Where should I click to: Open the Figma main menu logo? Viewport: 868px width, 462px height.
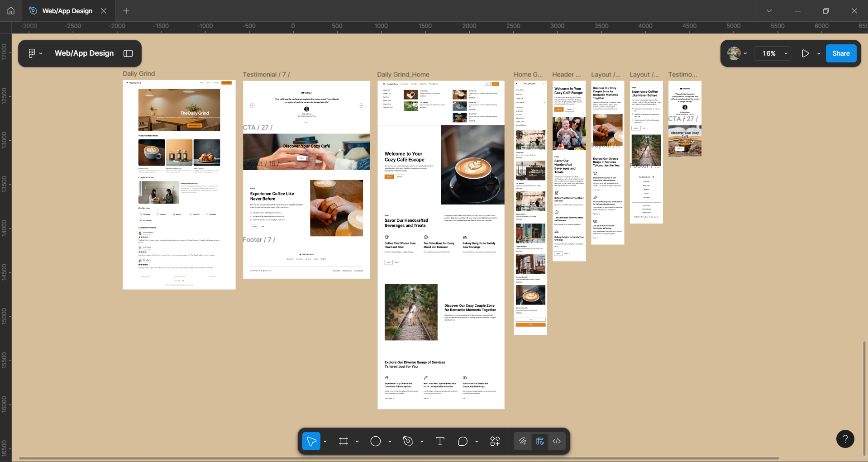32,53
